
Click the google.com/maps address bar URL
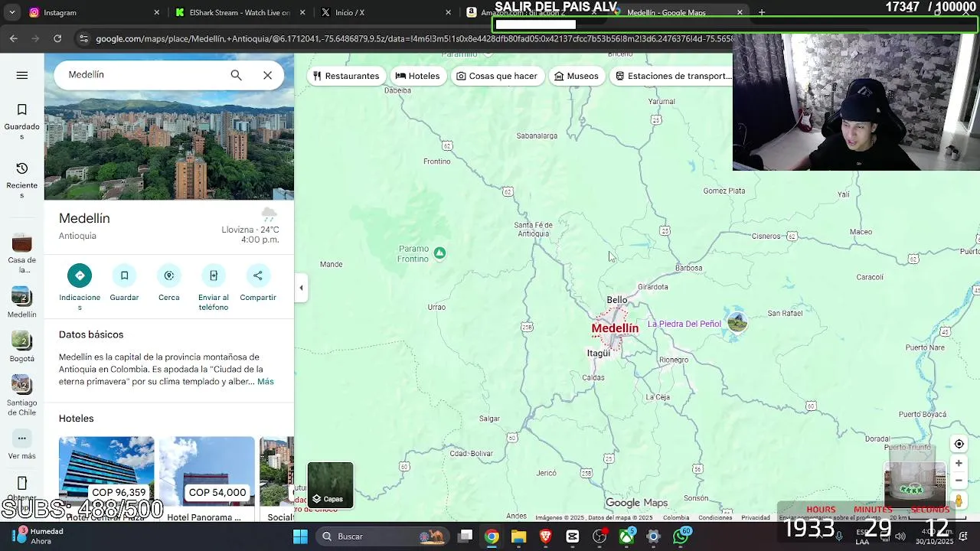click(x=413, y=38)
